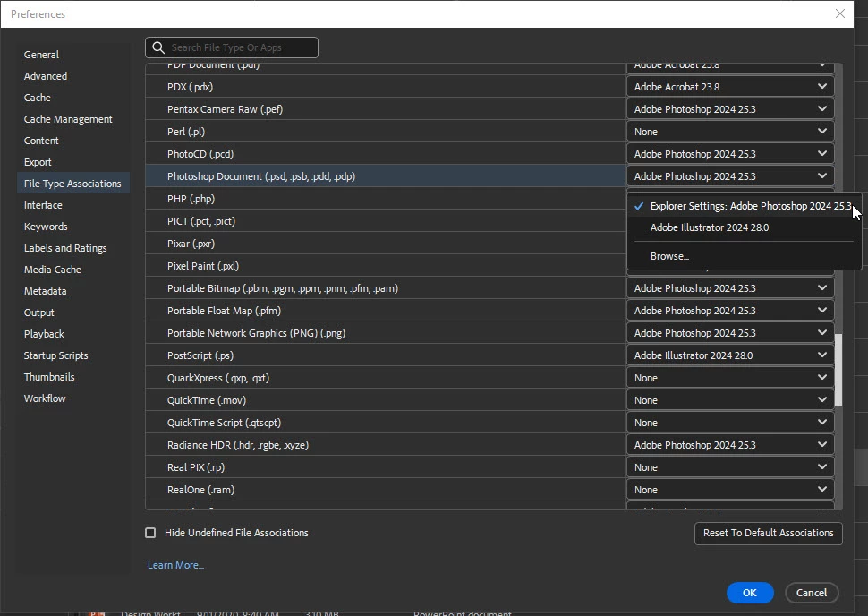Viewport: 868px width, 616px height.
Task: Select the Pixar (.pxr) file type row
Action: click(x=386, y=244)
